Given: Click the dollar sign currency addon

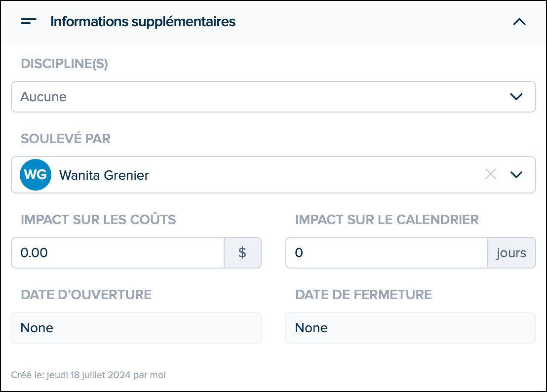Looking at the screenshot, I should pyautogui.click(x=242, y=253).
